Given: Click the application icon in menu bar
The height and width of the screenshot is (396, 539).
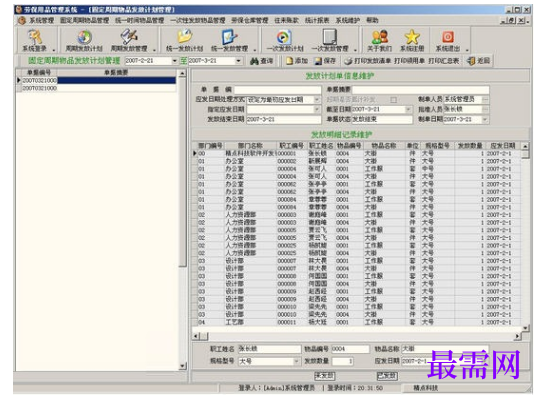Looking at the screenshot, I should [x=22, y=20].
